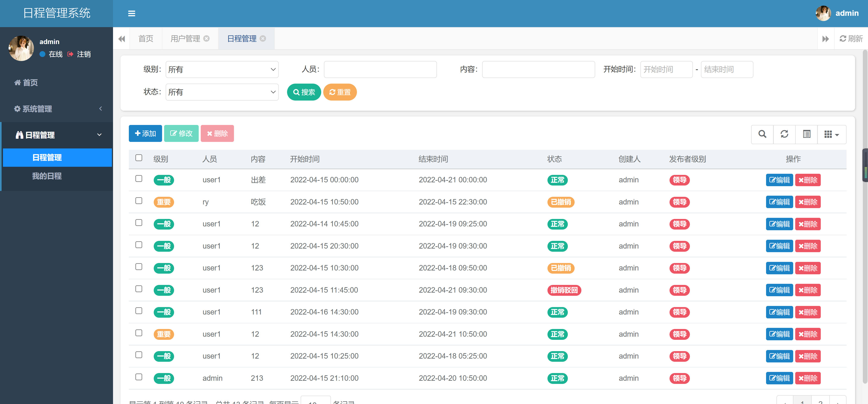
Task: Click the hamburger icon to toggle the sidebar
Action: (131, 14)
